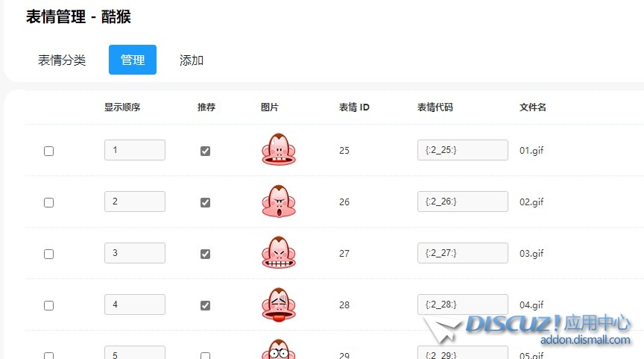Click the file name 03.gif
644x359 pixels.
[x=531, y=253]
